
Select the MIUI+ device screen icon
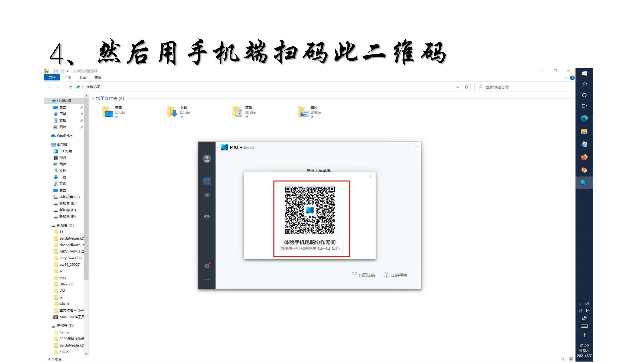(207, 181)
